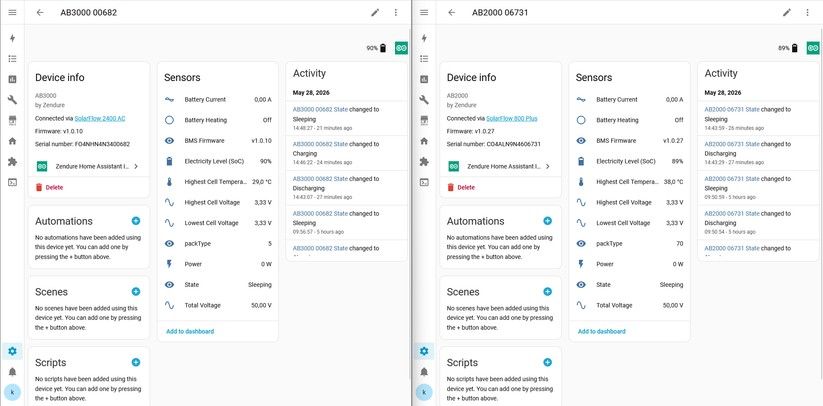Open AB3000 BMS Firmware sensor row

[218, 141]
